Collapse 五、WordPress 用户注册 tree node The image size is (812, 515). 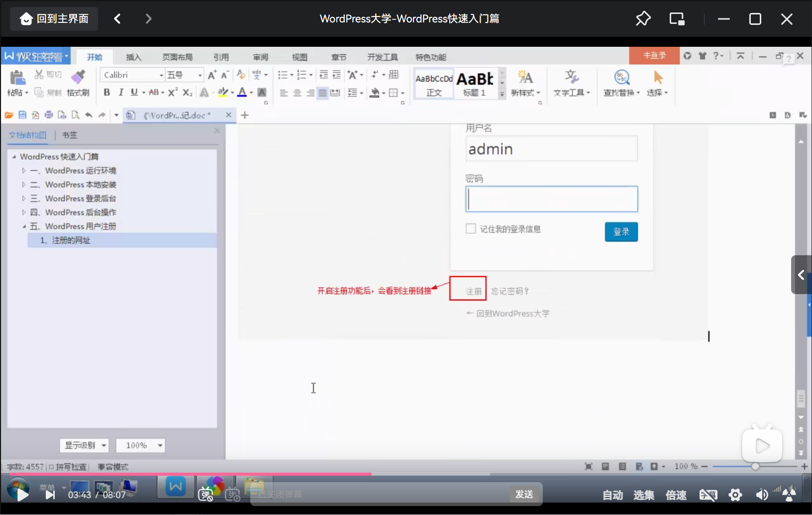tap(23, 226)
